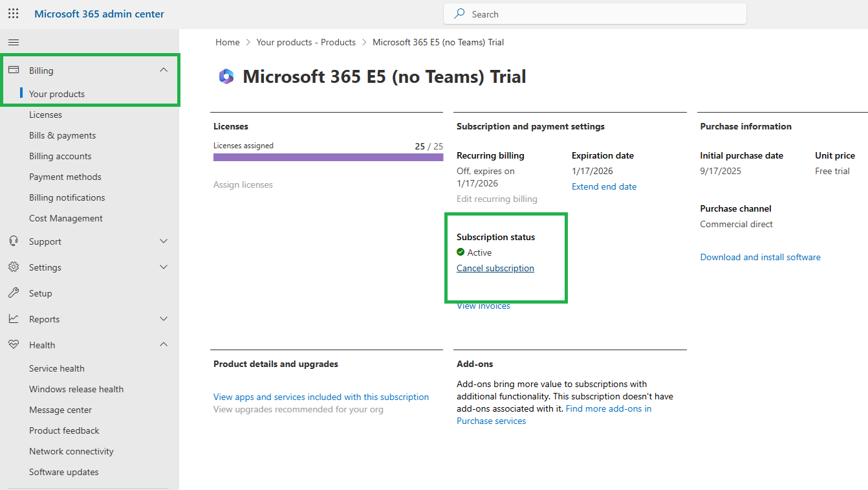
Task: View apps and services included with subscription
Action: [x=321, y=396]
